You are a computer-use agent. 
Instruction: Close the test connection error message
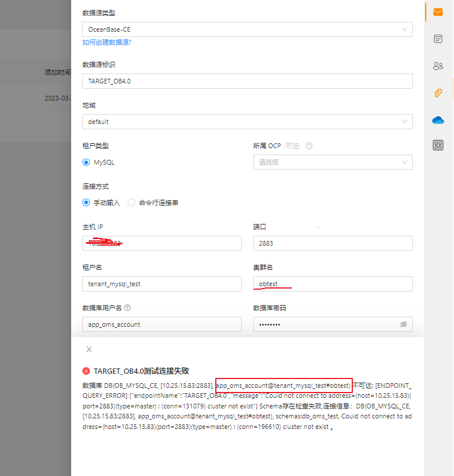point(89,349)
